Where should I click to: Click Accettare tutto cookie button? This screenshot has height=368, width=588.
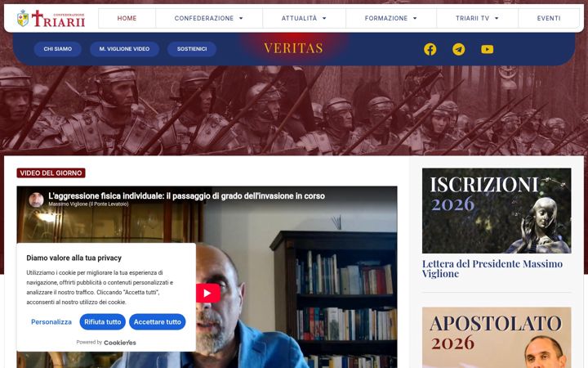[157, 322]
